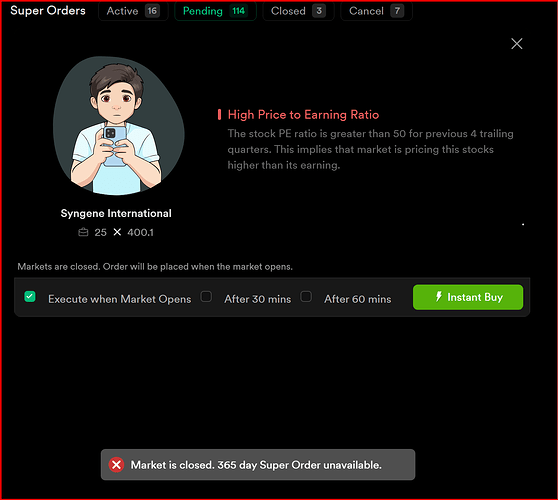The height and width of the screenshot is (500, 558).
Task: Open the Closed orders tab
Action: 298,11
